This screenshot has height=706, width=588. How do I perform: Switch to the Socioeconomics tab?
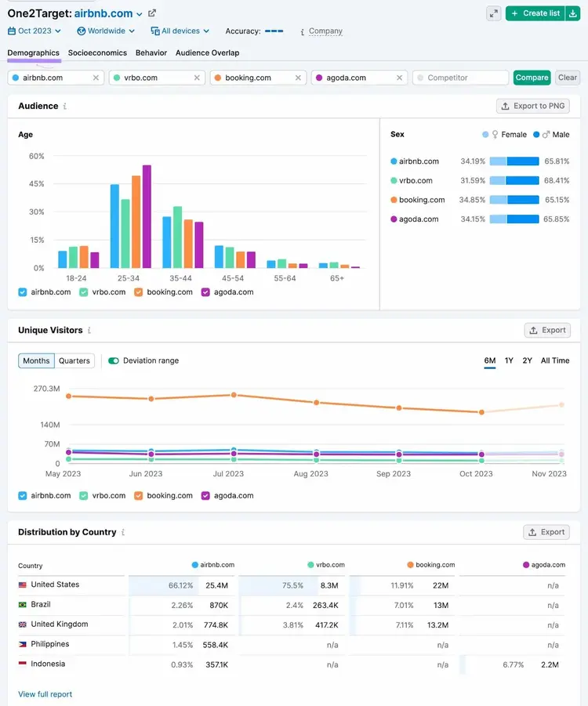[97, 52]
